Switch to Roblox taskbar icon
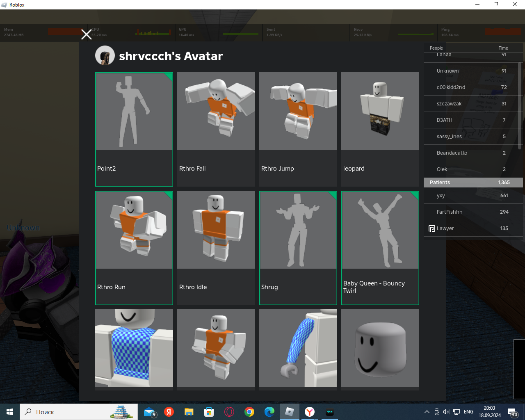 tap(290, 412)
